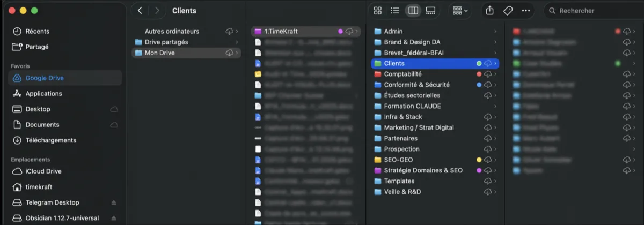This screenshot has width=644, height=225.
Task: Click the selected Clients folder row
Action: 435,63
